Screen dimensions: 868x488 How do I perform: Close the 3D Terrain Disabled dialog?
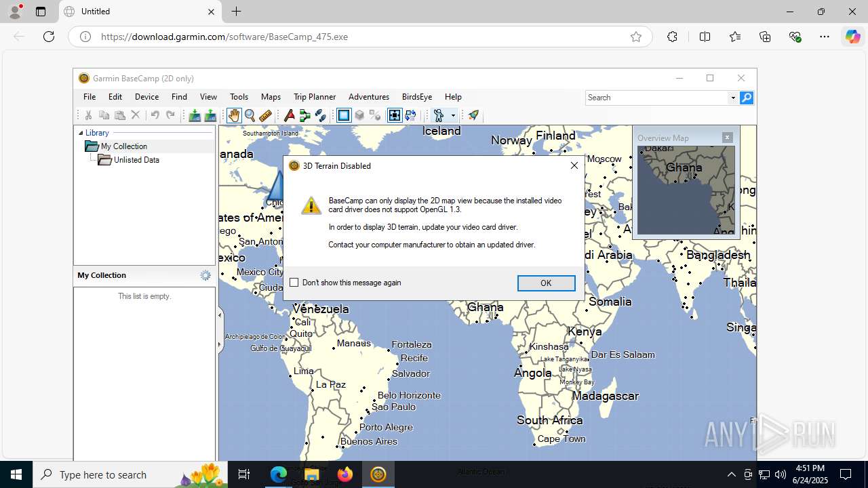(x=574, y=165)
